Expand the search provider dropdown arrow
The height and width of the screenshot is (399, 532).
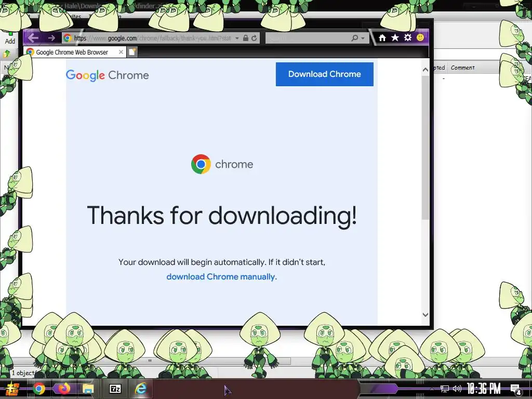363,38
